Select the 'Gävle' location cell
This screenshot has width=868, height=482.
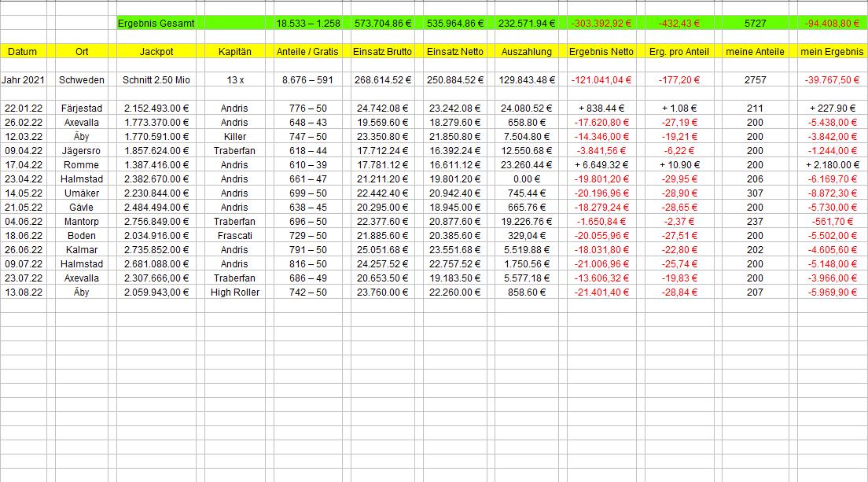pyautogui.click(x=82, y=208)
